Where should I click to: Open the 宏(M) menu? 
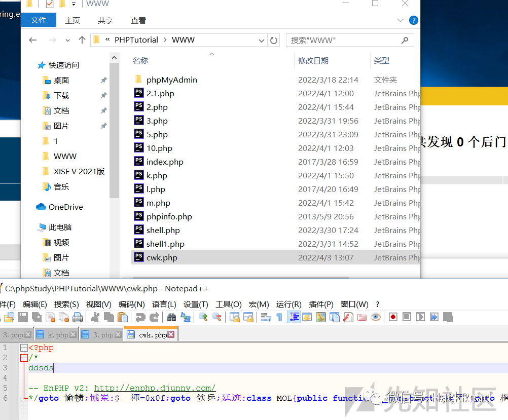click(x=259, y=304)
